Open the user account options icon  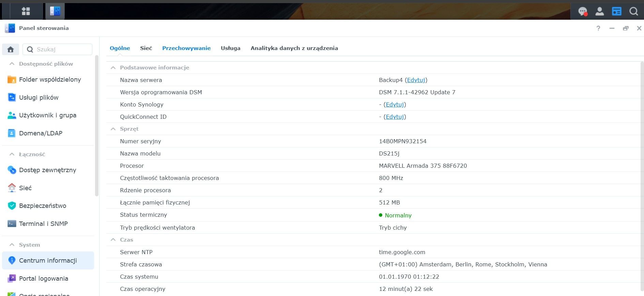coord(600,12)
